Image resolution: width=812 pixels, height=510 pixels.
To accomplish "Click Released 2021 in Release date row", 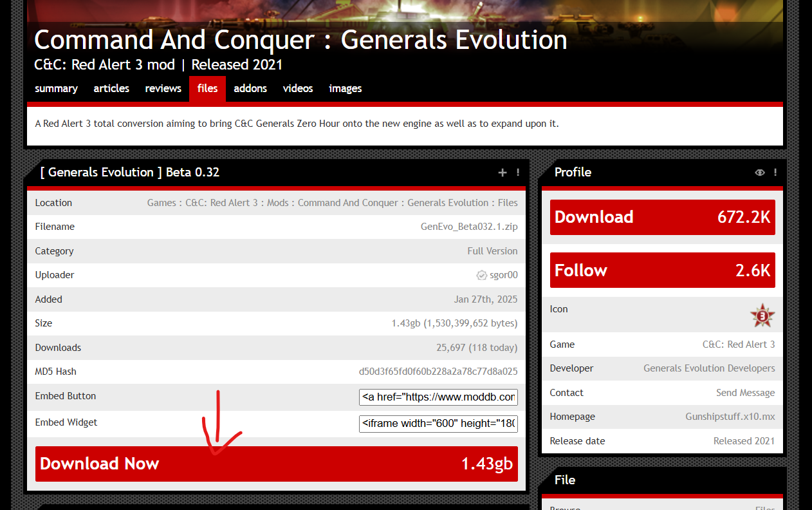I will click(x=744, y=441).
